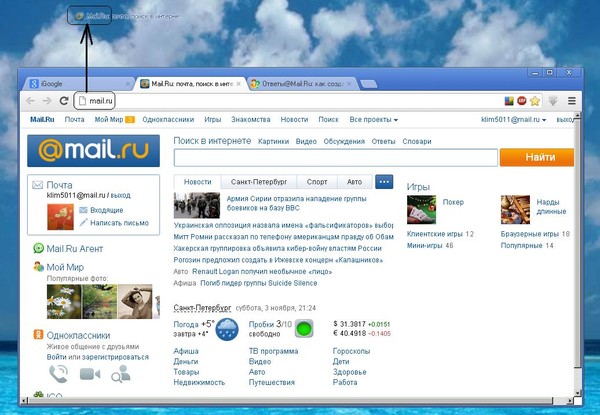The image size is (600, 415).
Task: Click the Мой Мир people icon
Action: point(38,267)
